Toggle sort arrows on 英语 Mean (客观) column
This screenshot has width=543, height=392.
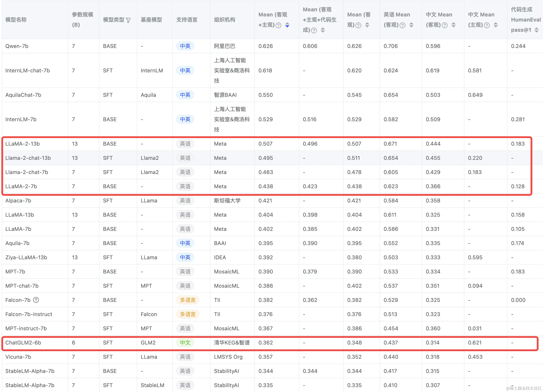tap(411, 25)
